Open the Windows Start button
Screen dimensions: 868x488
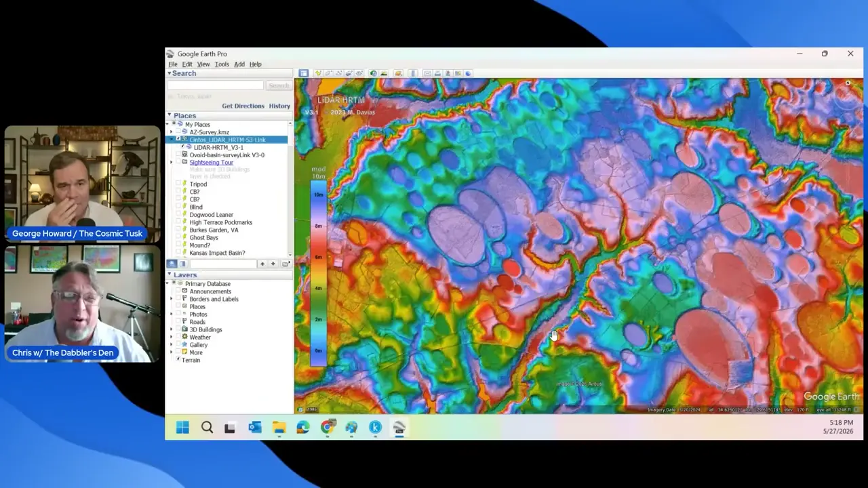(x=182, y=428)
